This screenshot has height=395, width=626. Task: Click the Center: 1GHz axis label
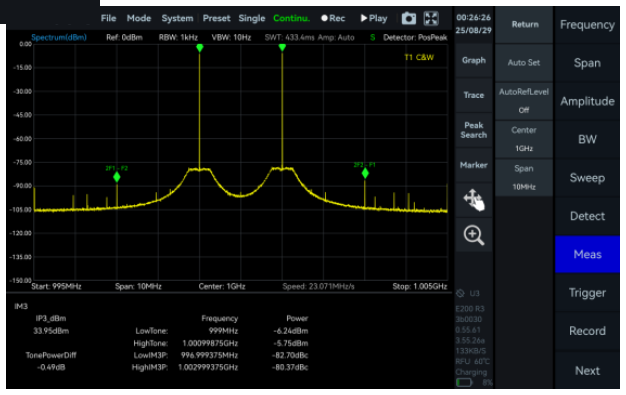pos(222,286)
